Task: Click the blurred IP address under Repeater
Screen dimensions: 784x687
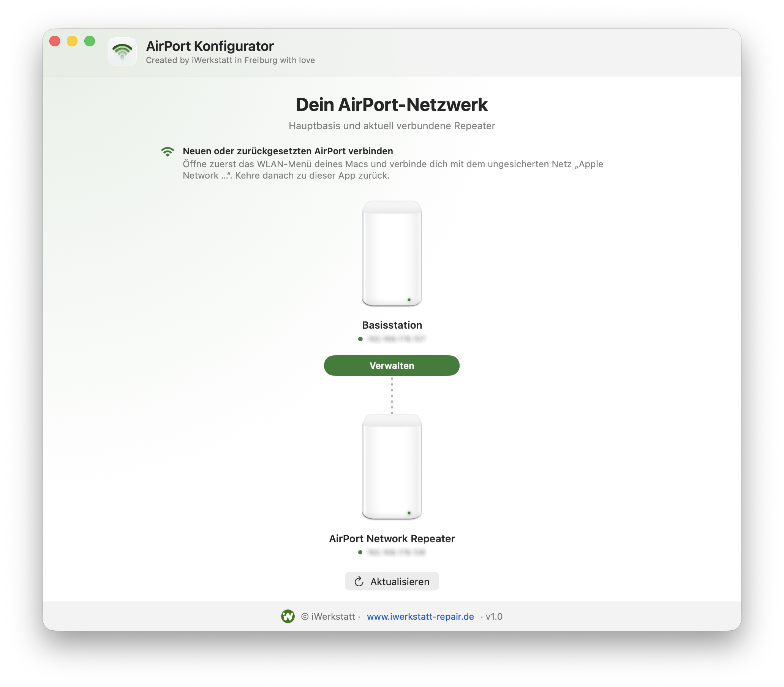Action: [396, 552]
